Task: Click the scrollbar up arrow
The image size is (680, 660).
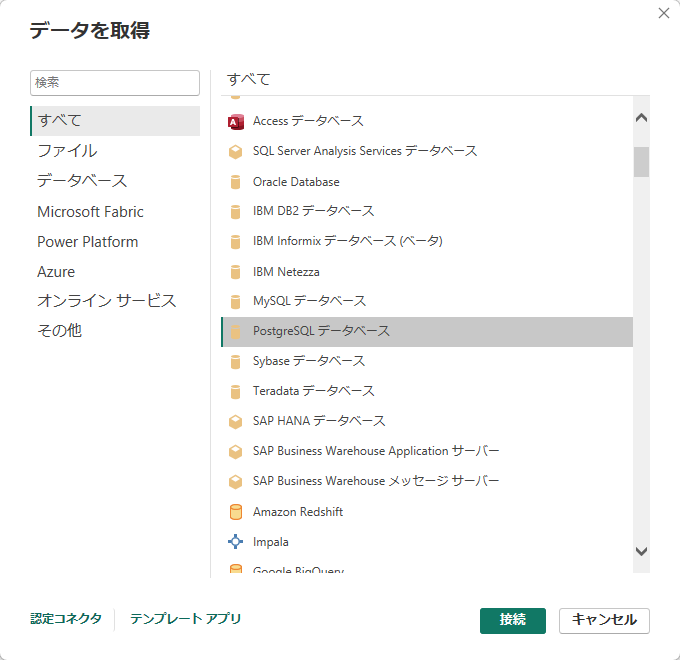Action: [x=641, y=118]
